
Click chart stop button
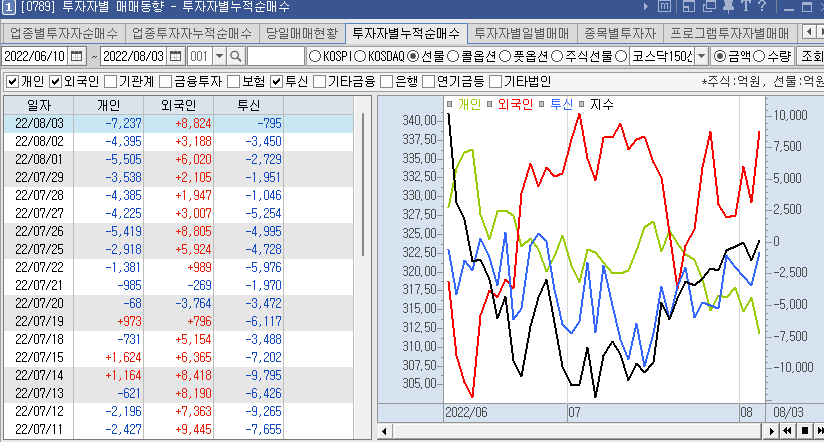click(805, 431)
